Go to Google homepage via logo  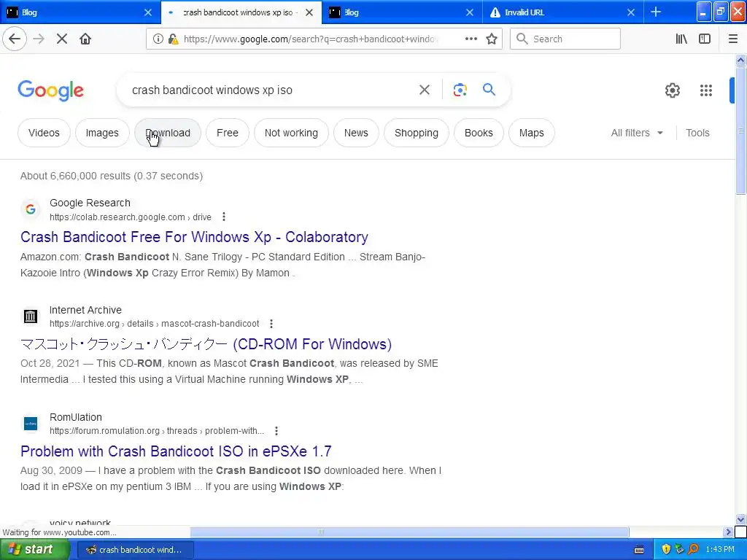(50, 90)
